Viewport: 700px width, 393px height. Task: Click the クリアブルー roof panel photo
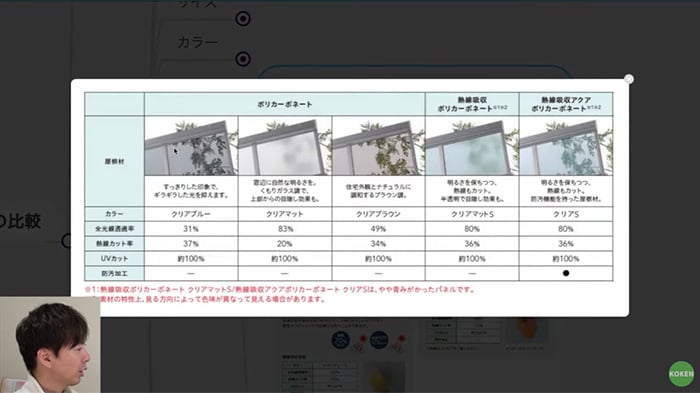pos(191,146)
